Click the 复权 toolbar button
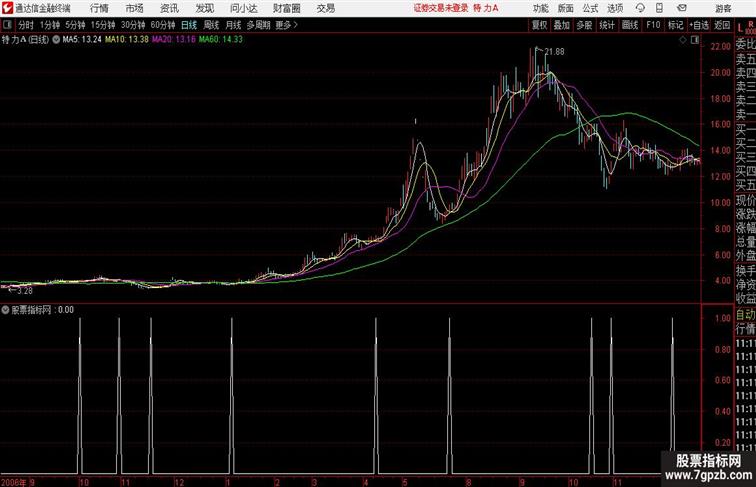This screenshot has height=487, width=756. (540, 25)
